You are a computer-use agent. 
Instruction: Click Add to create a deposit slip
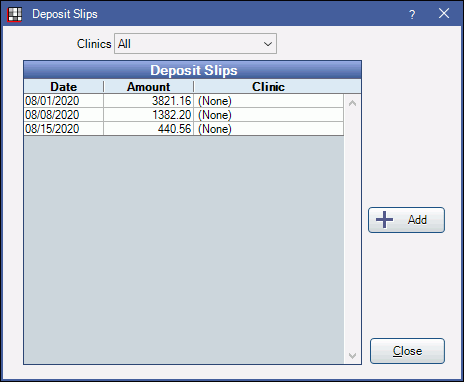(406, 220)
